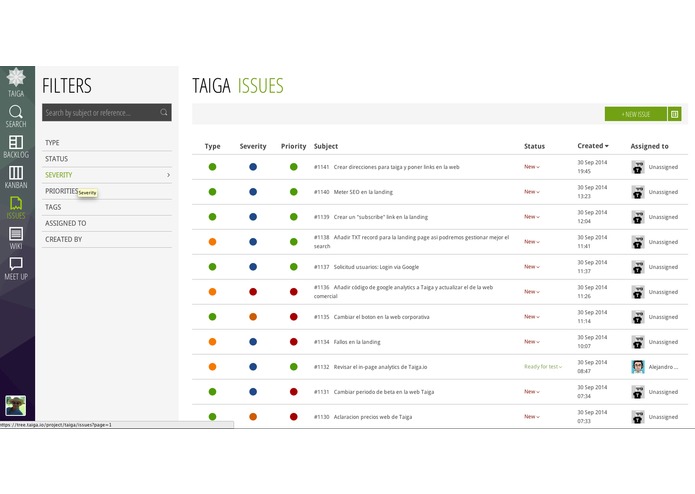Viewport: 695px width, 494px height.
Task: Click the type dot of issue #1141
Action: pyautogui.click(x=212, y=167)
